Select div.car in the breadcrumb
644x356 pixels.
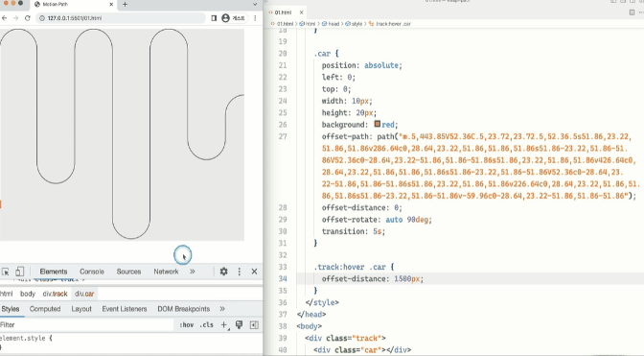click(x=84, y=294)
